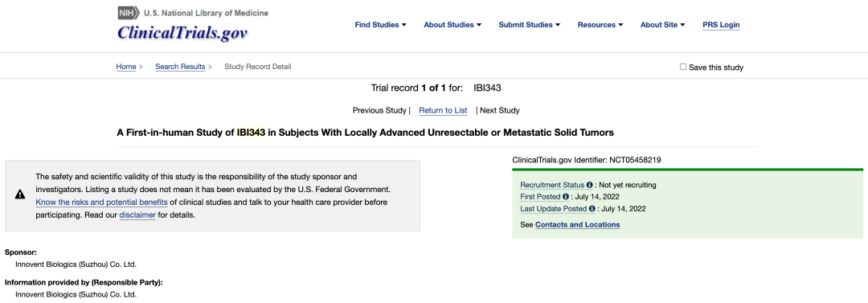
Task: Click Return to List link
Action: [443, 110]
